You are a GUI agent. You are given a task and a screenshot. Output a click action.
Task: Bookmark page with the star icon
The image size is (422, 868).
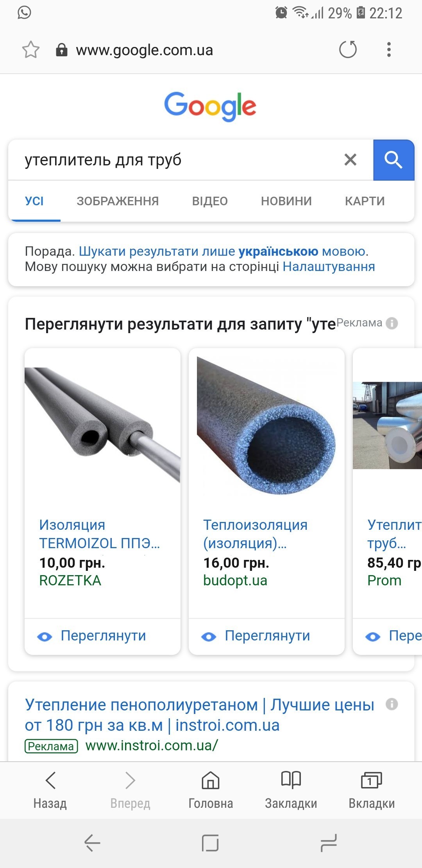31,50
